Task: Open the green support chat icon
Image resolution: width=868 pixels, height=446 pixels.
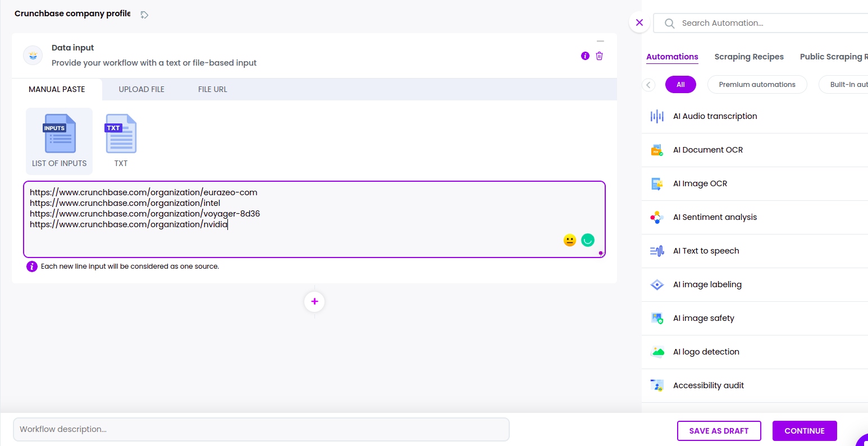Action: point(588,240)
